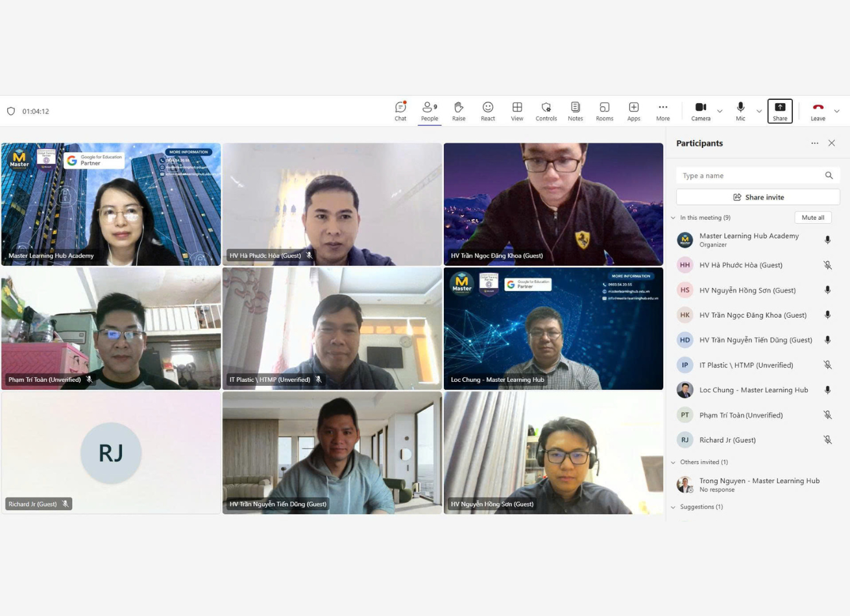Collapse the 'In this meeting (9)' section
Image resolution: width=850 pixels, height=616 pixels.
[x=673, y=218]
